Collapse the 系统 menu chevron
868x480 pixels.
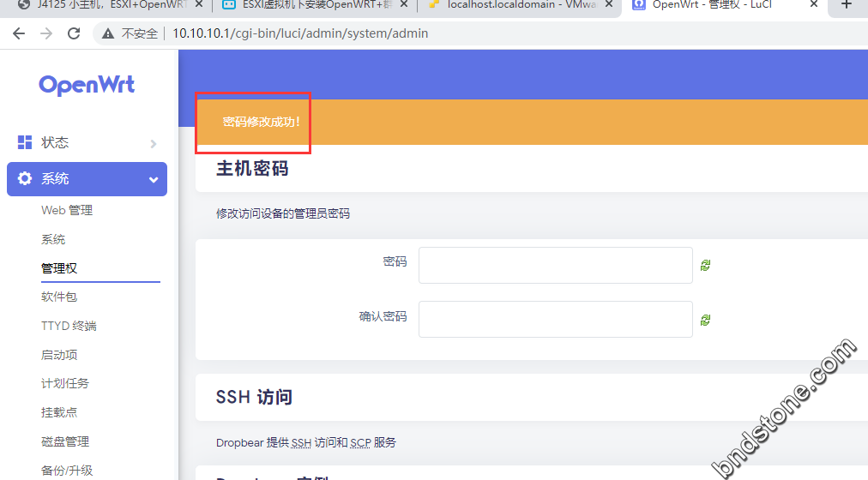click(154, 180)
